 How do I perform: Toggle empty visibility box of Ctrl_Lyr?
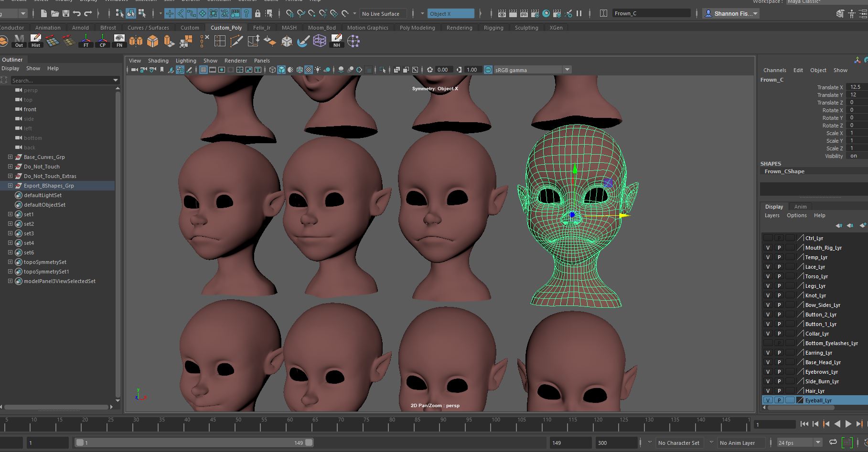[768, 238]
